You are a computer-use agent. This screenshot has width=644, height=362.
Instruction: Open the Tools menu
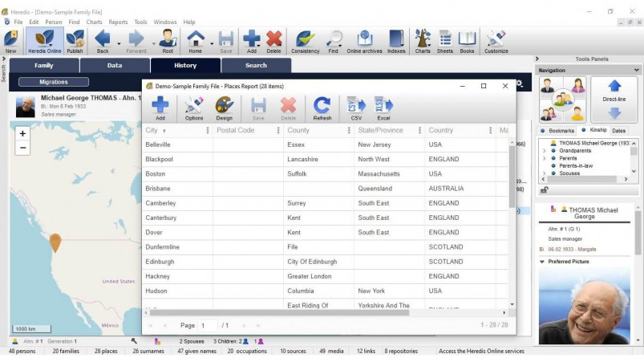tap(140, 22)
